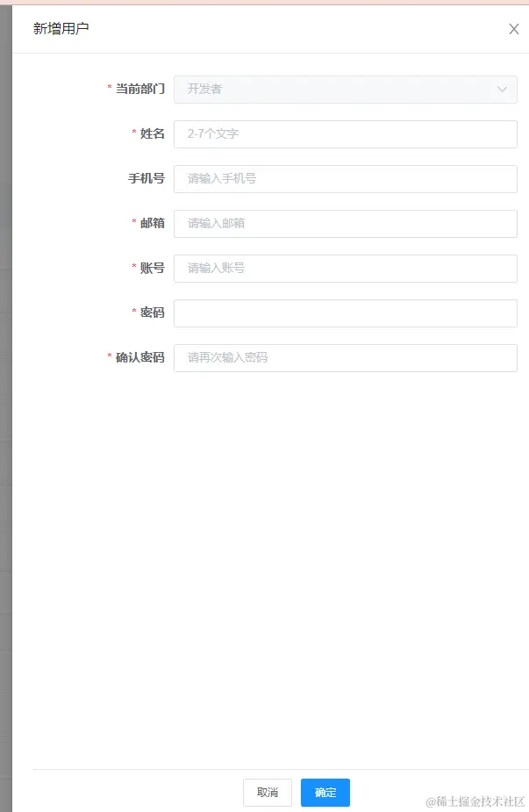Click the 姓名 field label
Image resolution: width=529 pixels, height=812 pixels.
152,133
